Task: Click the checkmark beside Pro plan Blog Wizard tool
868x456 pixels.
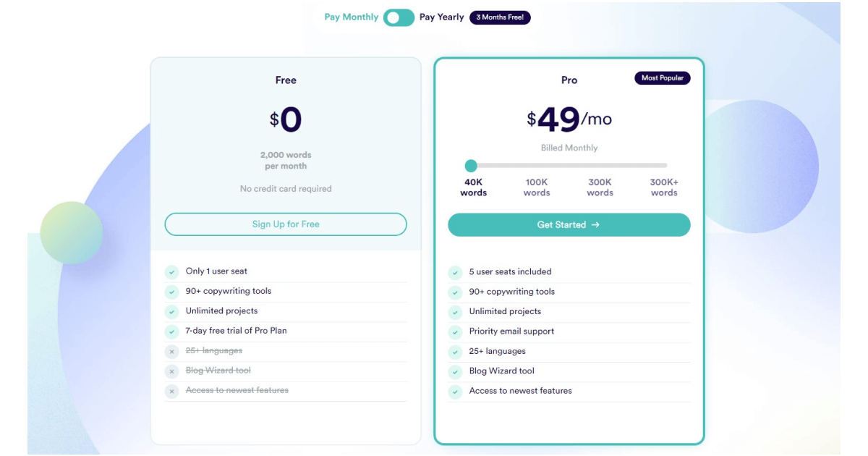Action: pyautogui.click(x=455, y=372)
